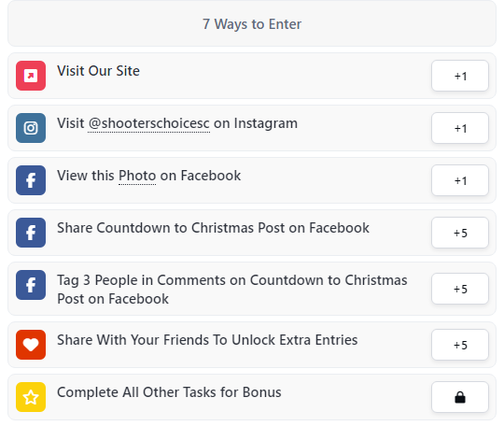The height and width of the screenshot is (426, 504).
Task: Click the Facebook icon for Tag 3 People
Action: [x=31, y=285]
